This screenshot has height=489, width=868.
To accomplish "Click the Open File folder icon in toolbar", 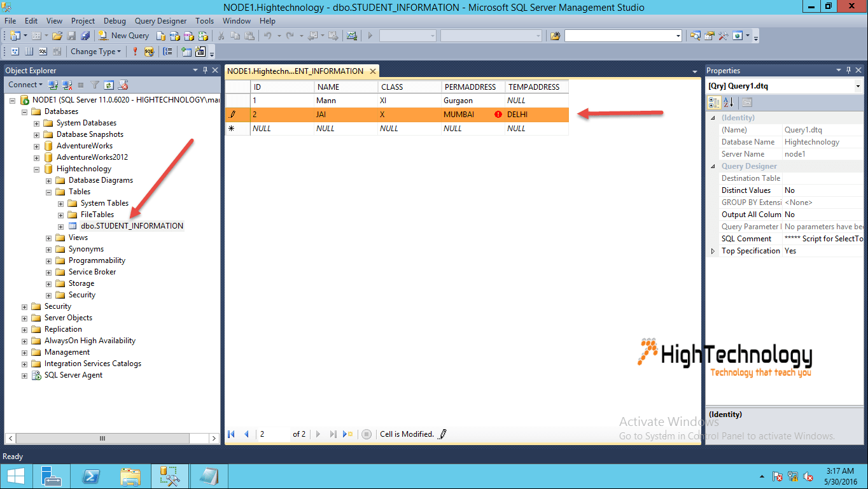I will click(57, 36).
